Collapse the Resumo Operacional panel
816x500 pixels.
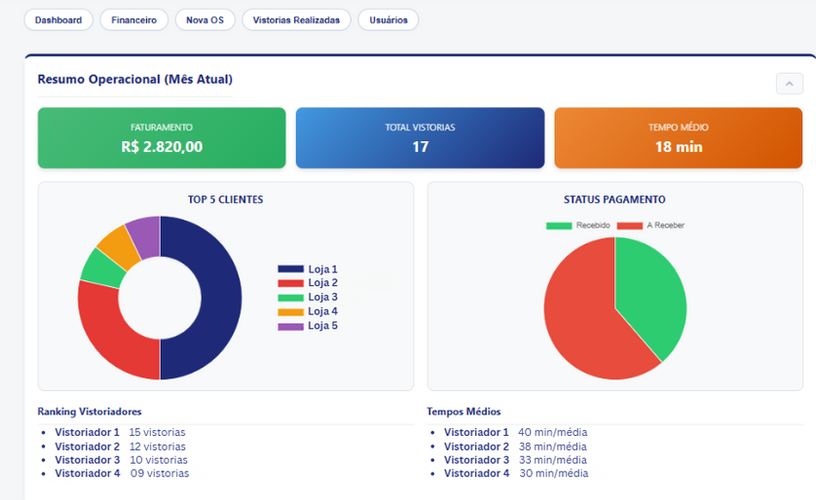[x=789, y=84]
